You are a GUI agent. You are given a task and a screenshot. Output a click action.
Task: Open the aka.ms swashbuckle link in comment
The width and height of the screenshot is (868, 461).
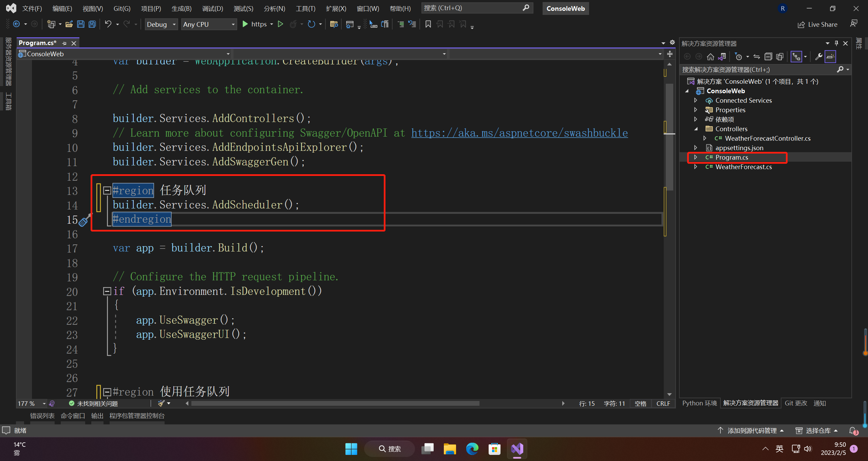click(x=519, y=133)
